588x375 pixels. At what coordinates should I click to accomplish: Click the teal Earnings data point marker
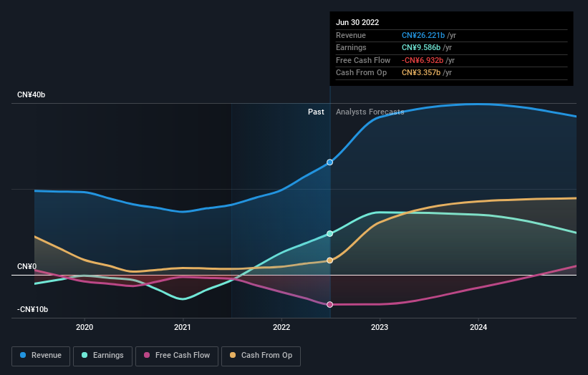[x=329, y=233]
